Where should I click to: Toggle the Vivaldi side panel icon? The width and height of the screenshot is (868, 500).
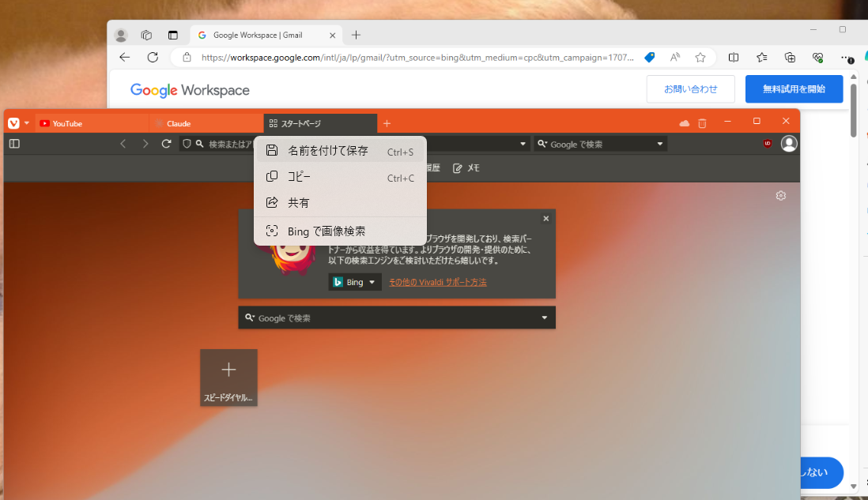click(14, 144)
